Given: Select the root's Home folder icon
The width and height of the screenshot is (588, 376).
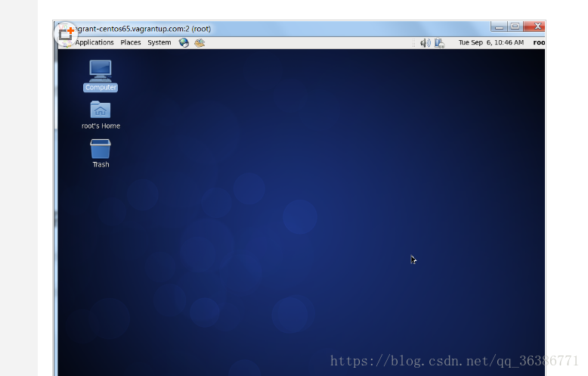Looking at the screenshot, I should coord(100,110).
